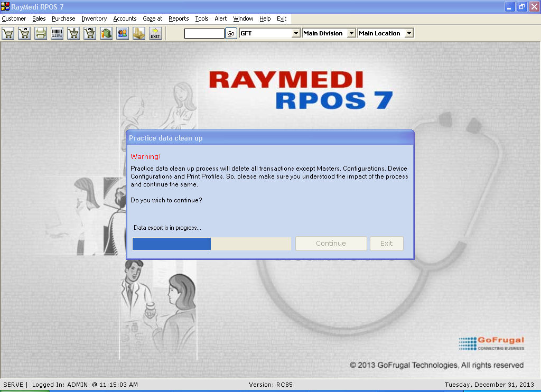Click the Go button
This screenshot has width=541, height=392.
pos(231,33)
